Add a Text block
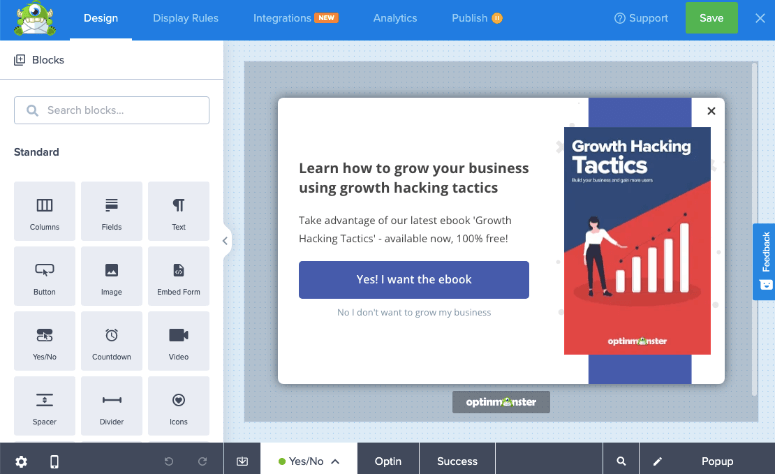The height and width of the screenshot is (474, 775). pos(178,211)
